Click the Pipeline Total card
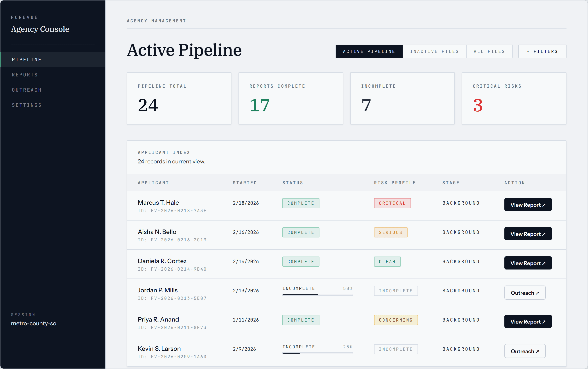588x369 pixels. click(179, 98)
